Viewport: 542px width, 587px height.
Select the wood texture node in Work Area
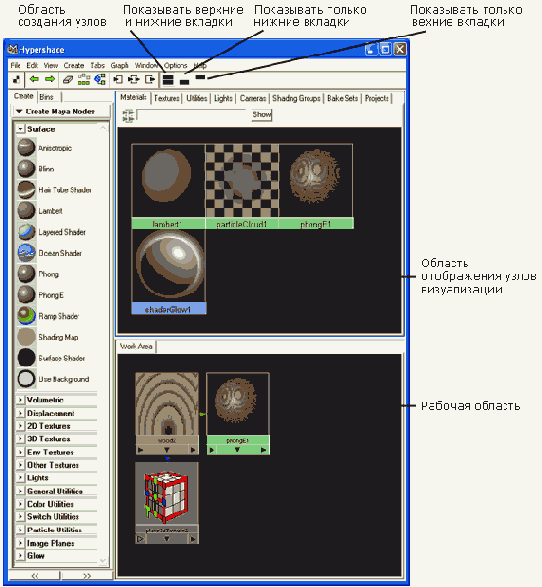point(167,413)
